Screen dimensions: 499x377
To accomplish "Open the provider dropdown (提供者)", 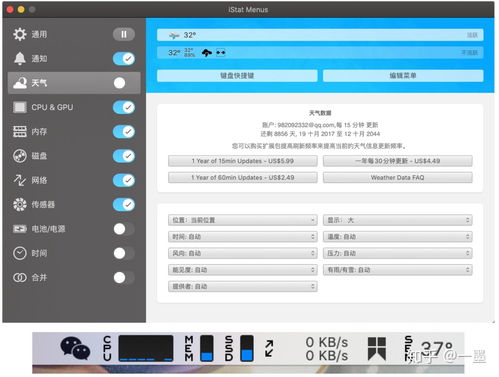I will (243, 286).
